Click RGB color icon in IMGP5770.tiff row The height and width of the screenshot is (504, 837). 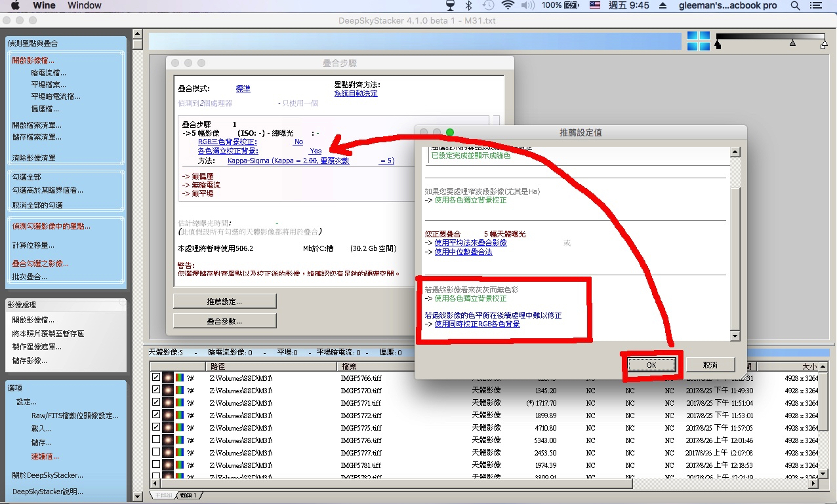pos(179,391)
